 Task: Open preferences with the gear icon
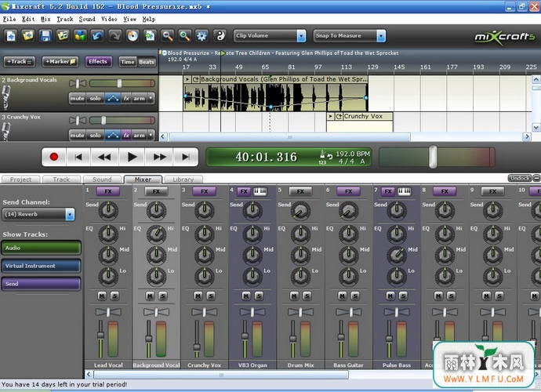pyautogui.click(x=202, y=36)
